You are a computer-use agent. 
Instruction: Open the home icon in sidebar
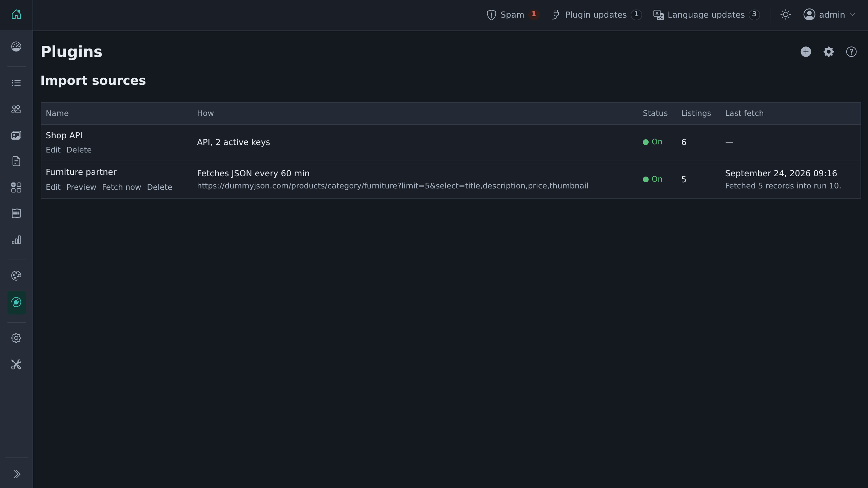point(16,15)
